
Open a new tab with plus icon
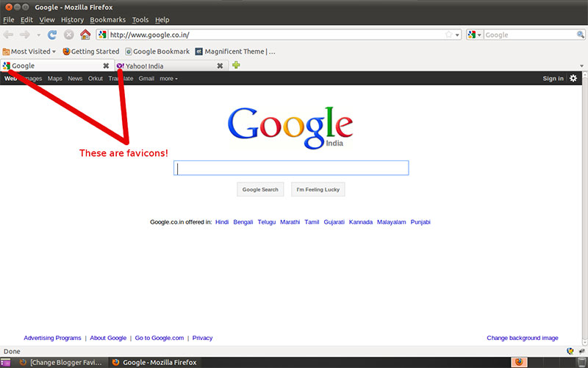(x=236, y=66)
